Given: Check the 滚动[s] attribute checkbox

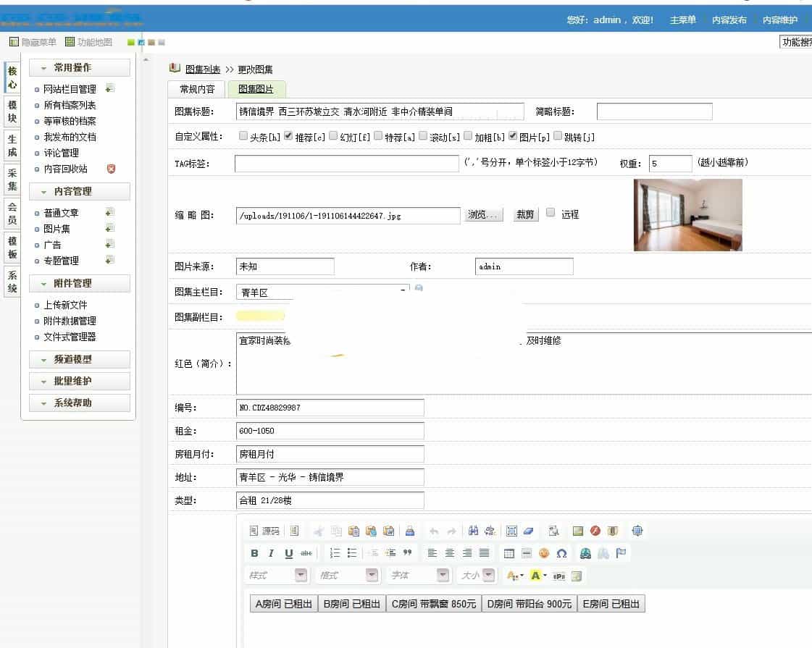Looking at the screenshot, I should coord(423,135).
